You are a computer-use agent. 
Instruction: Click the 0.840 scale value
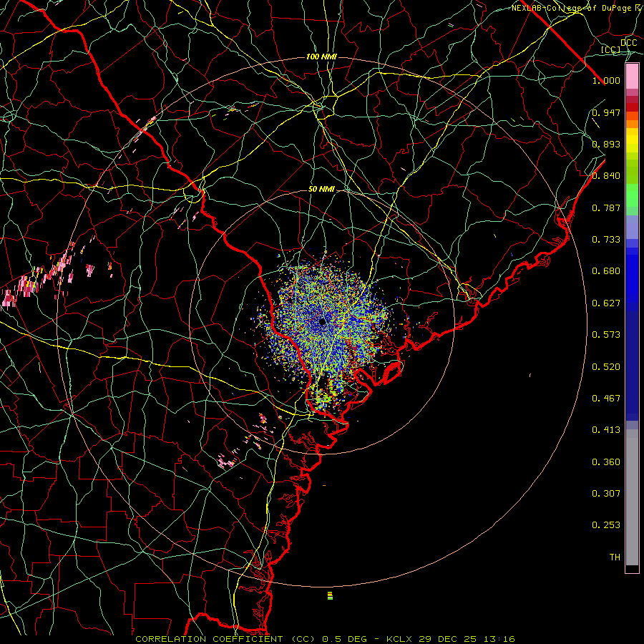click(606, 176)
